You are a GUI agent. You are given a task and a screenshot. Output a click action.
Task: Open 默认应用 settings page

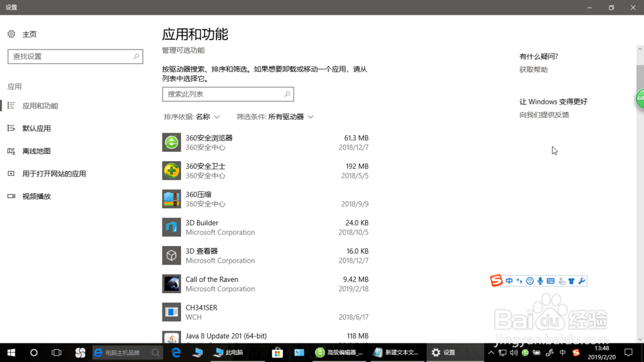(x=36, y=129)
